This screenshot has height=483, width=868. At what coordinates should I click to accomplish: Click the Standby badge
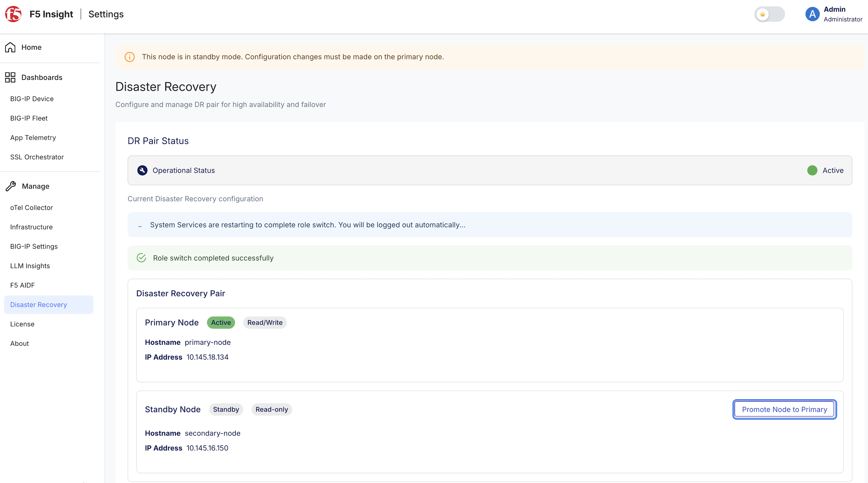tap(226, 409)
